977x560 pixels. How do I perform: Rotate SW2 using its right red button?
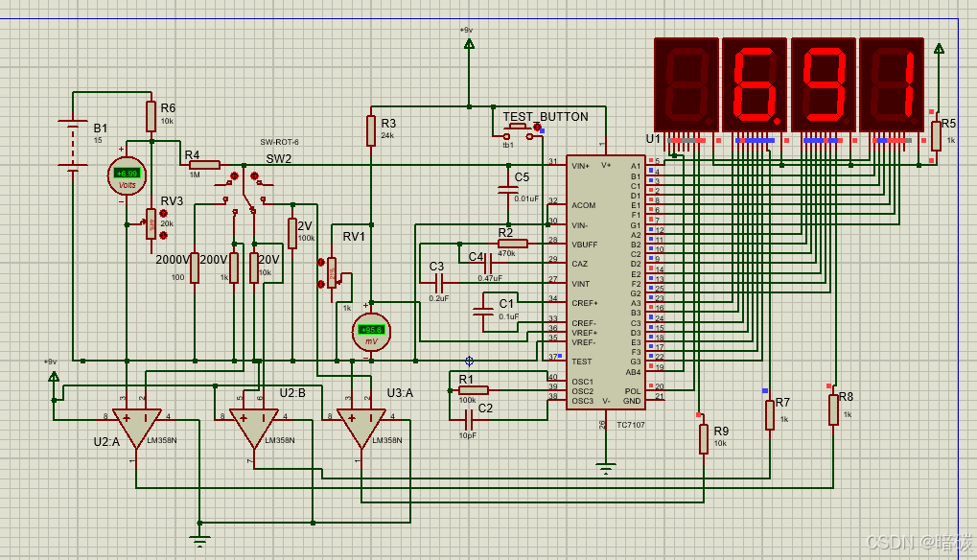pos(254,176)
